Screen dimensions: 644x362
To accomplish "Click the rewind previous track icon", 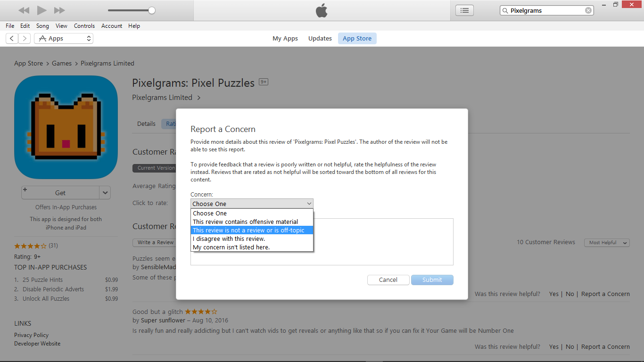I will coord(24,10).
